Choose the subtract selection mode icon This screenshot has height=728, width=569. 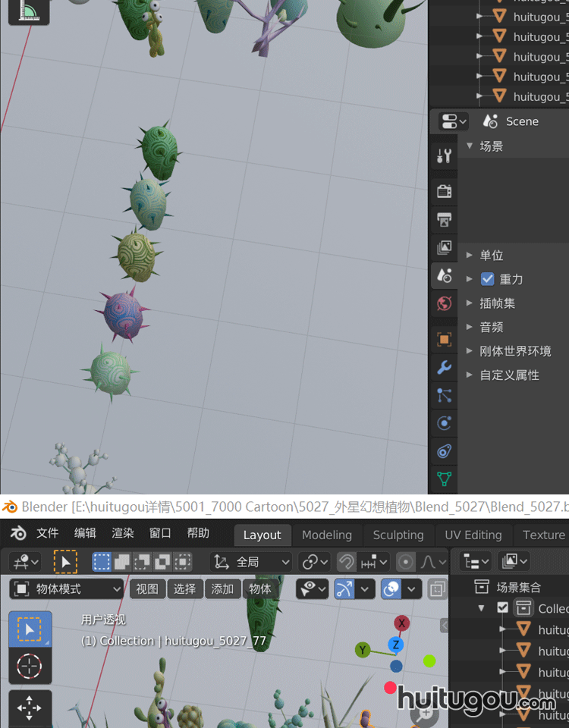[x=142, y=562]
